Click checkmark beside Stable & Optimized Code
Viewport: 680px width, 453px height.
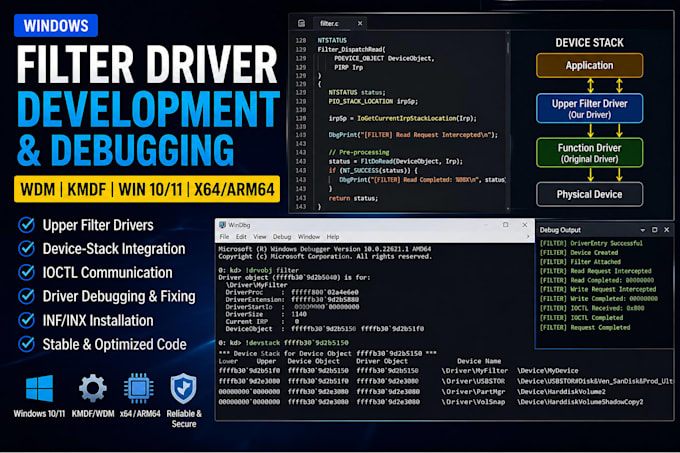click(27, 344)
